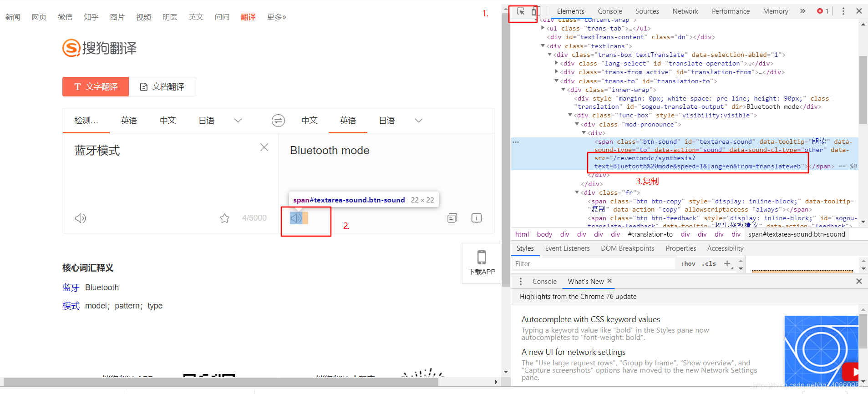This screenshot has width=868, height=394.
Task: Clear the source text with the X icon
Action: [x=264, y=147]
